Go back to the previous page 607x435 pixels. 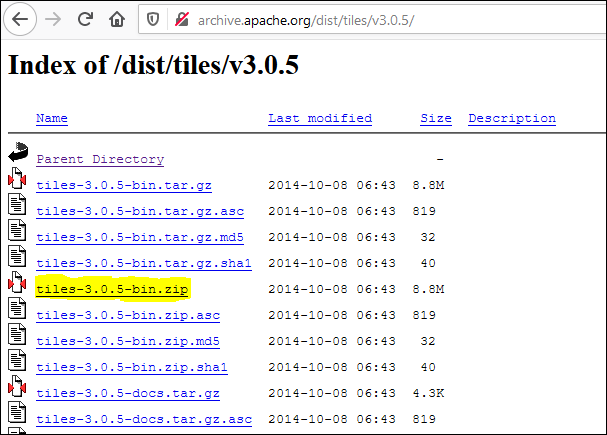[x=20, y=19]
